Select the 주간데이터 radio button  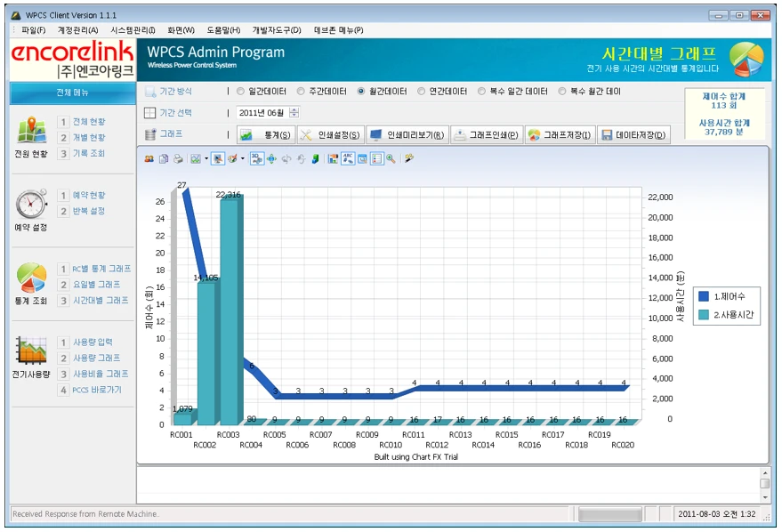coord(301,92)
